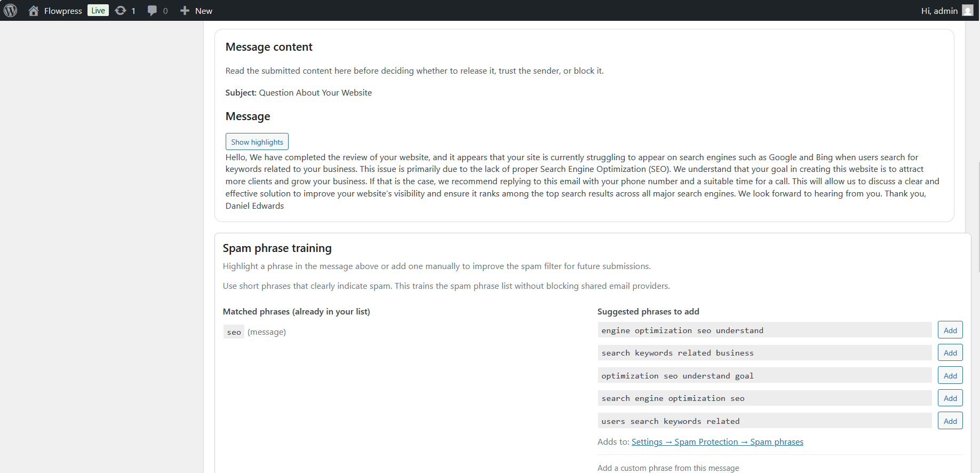
Task: Toggle the Show highlights button
Action: coord(257,141)
